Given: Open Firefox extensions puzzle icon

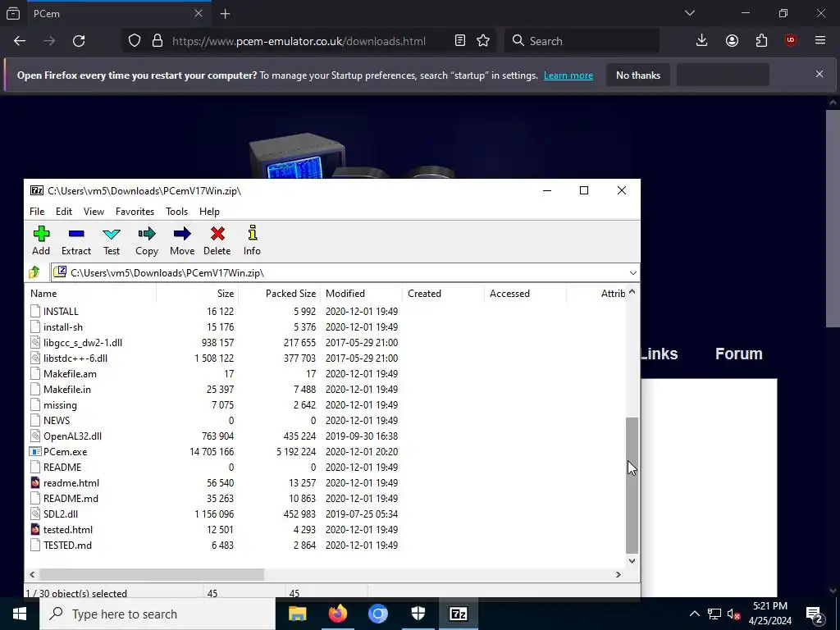Looking at the screenshot, I should 761,41.
